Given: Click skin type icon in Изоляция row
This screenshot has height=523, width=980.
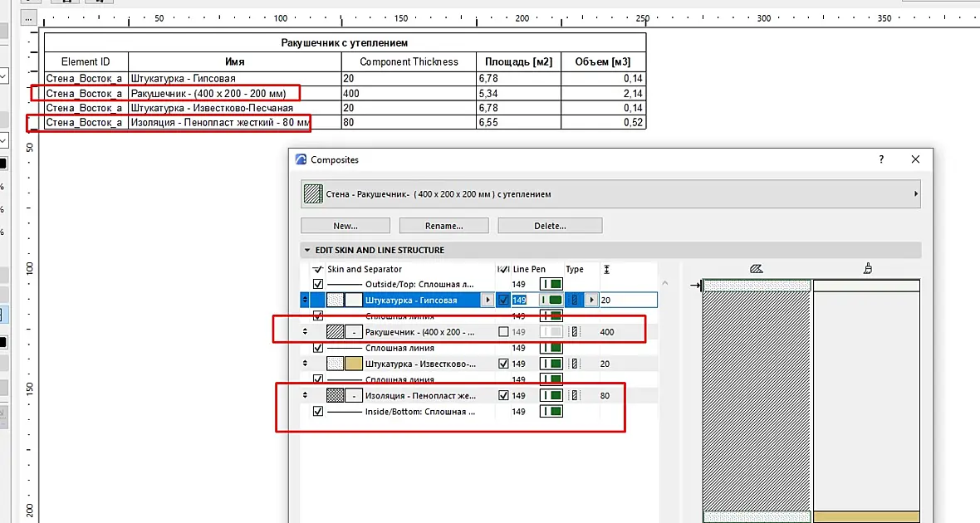Looking at the screenshot, I should [575, 395].
